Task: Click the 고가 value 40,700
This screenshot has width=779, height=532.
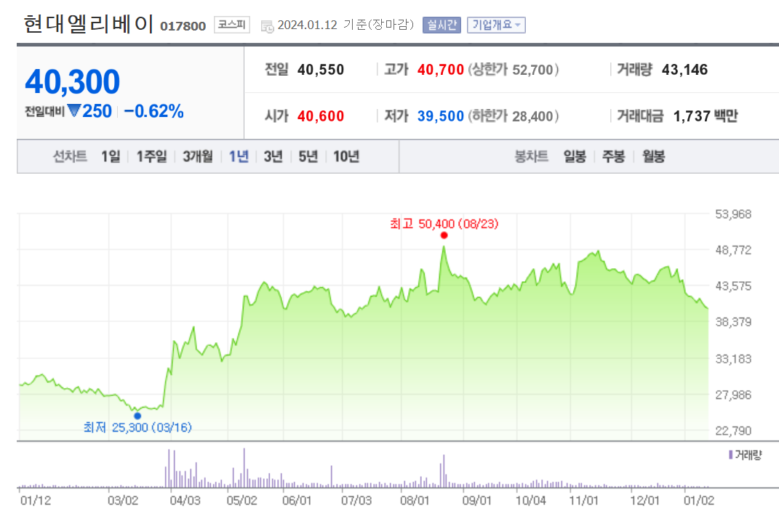Action: (x=440, y=70)
